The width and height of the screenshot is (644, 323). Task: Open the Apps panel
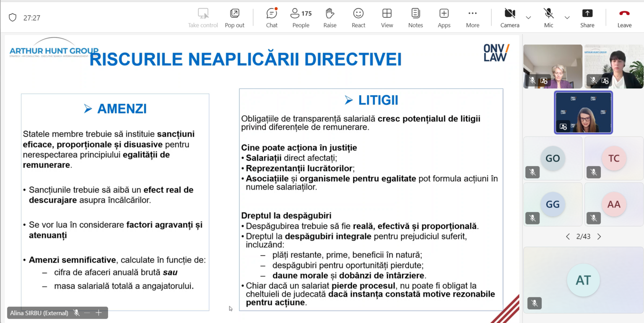pyautogui.click(x=444, y=18)
